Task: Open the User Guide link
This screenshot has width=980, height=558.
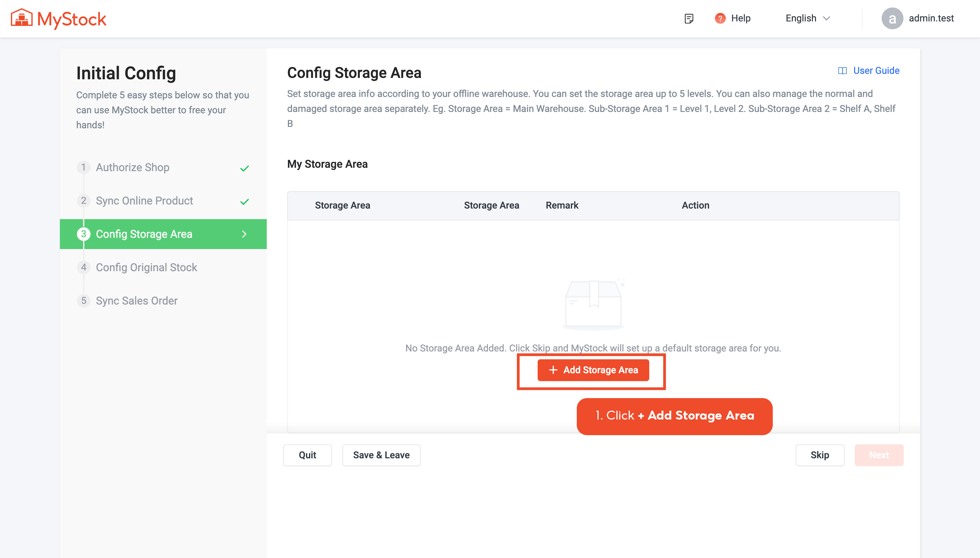Action: (x=876, y=70)
